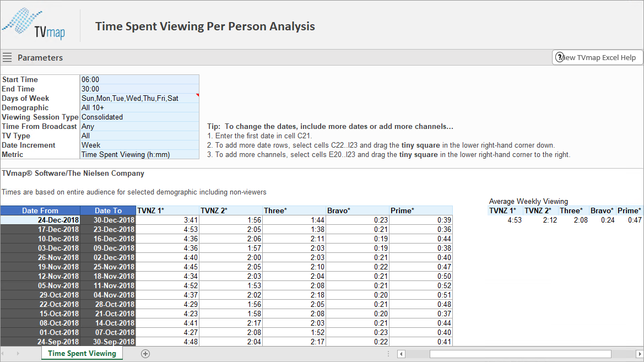Select the 05-Nov-2018 date cell
This screenshot has width=644, height=362.
(40, 285)
